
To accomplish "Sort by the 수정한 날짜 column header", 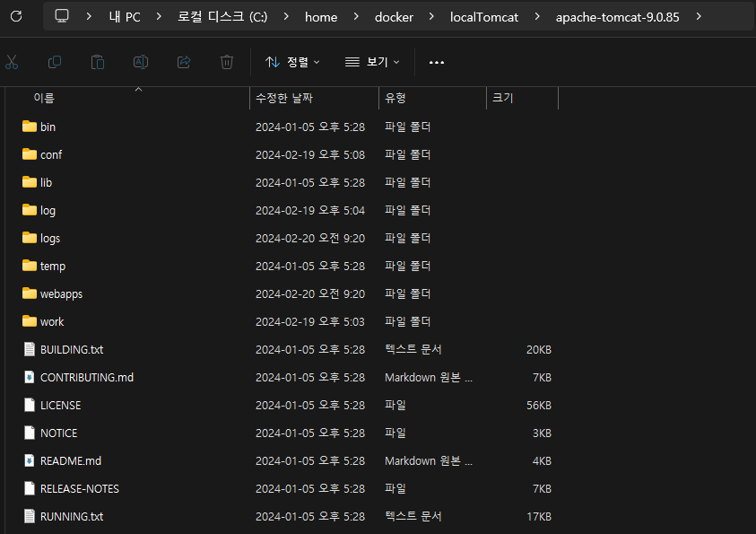I will pyautogui.click(x=284, y=99).
